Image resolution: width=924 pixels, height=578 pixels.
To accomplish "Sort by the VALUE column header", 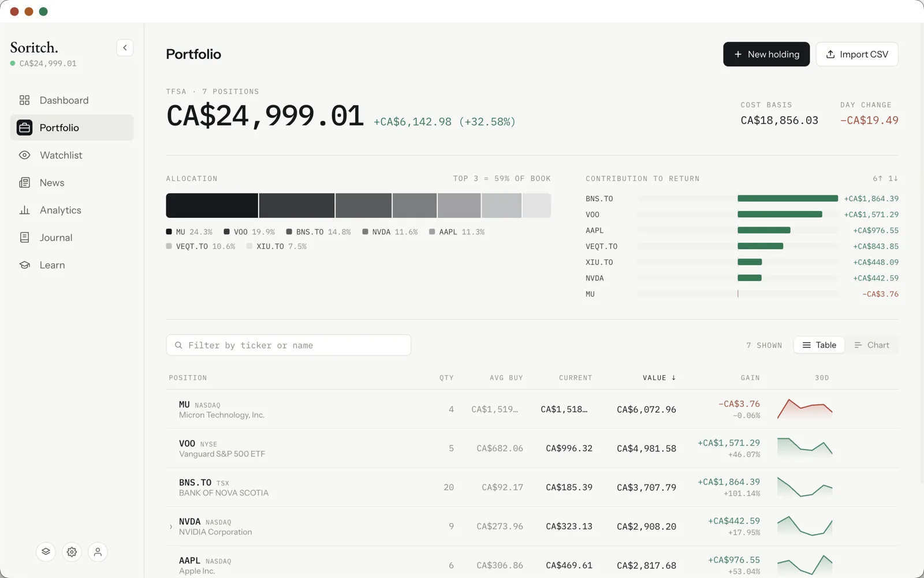I will (x=659, y=378).
